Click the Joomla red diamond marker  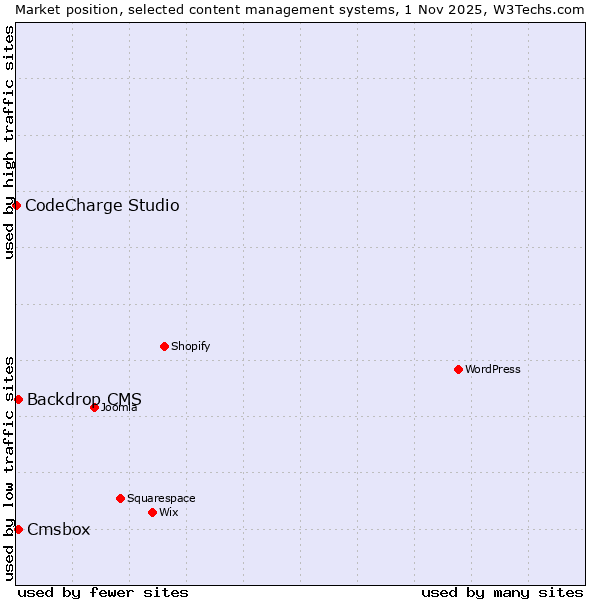pos(94,407)
